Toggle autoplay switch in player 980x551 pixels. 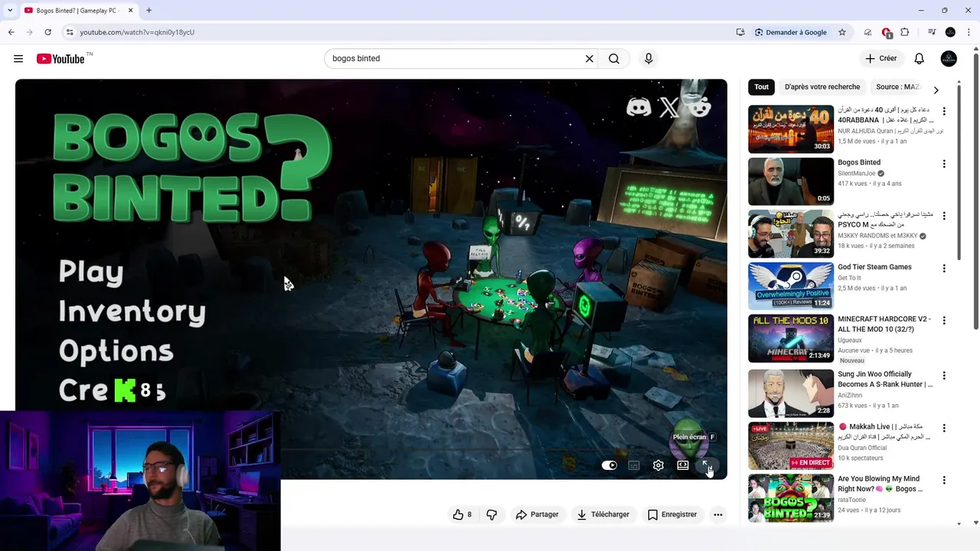(609, 465)
